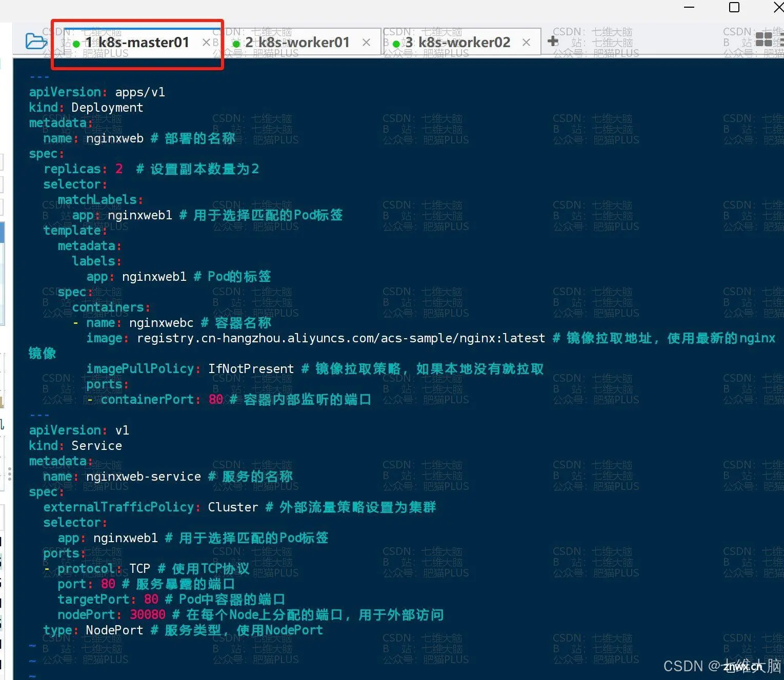The image size is (784, 680).
Task: Click the registry.cn-hangzhou.aliyuncs.com image URL
Action: (x=341, y=338)
